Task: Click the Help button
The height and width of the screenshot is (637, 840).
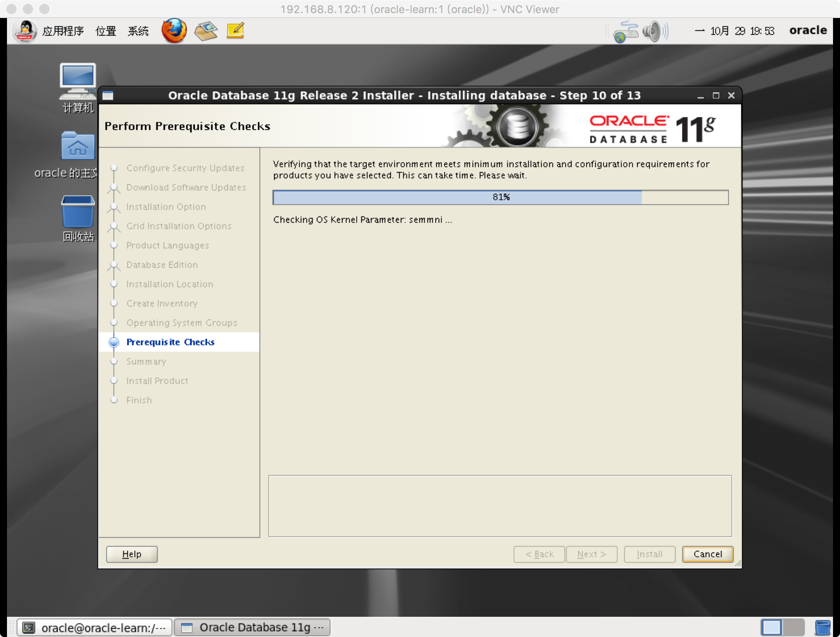Action: coord(132,553)
